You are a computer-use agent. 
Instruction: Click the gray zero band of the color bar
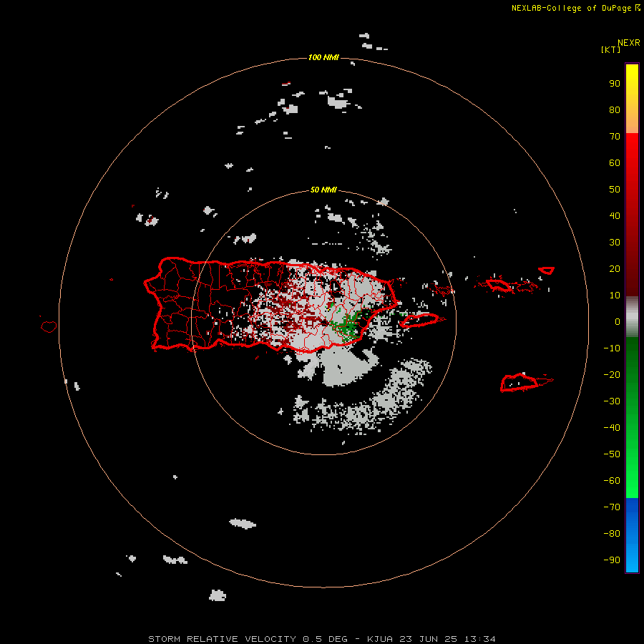pyautogui.click(x=632, y=317)
